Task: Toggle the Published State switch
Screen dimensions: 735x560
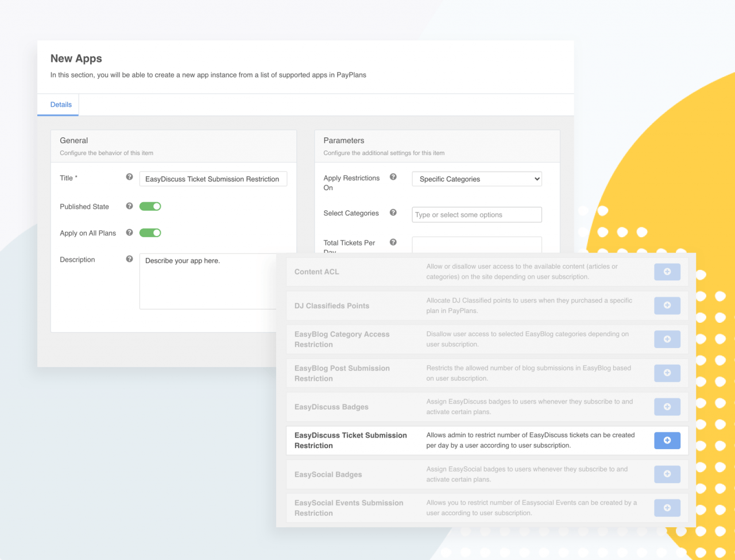Action: coord(150,206)
